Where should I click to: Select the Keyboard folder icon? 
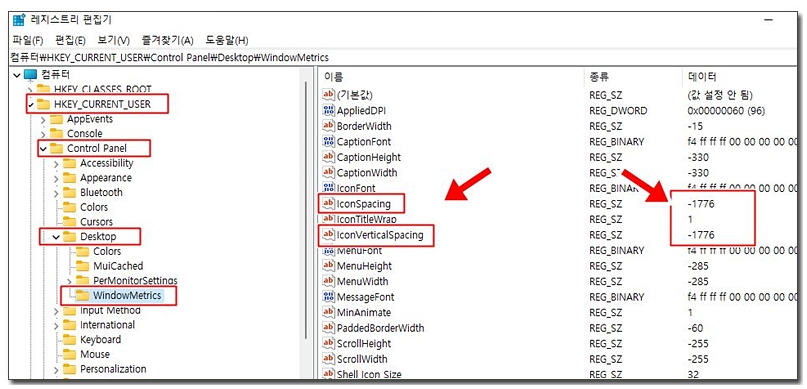pyautogui.click(x=69, y=340)
